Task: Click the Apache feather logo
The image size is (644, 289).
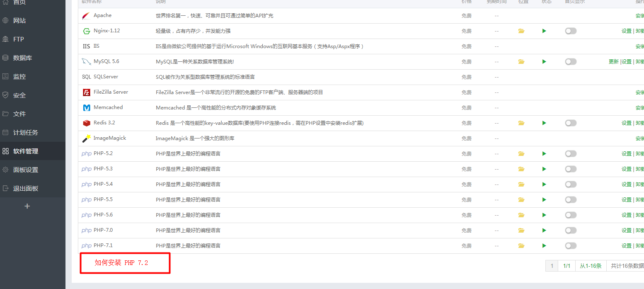Action: coord(86,16)
